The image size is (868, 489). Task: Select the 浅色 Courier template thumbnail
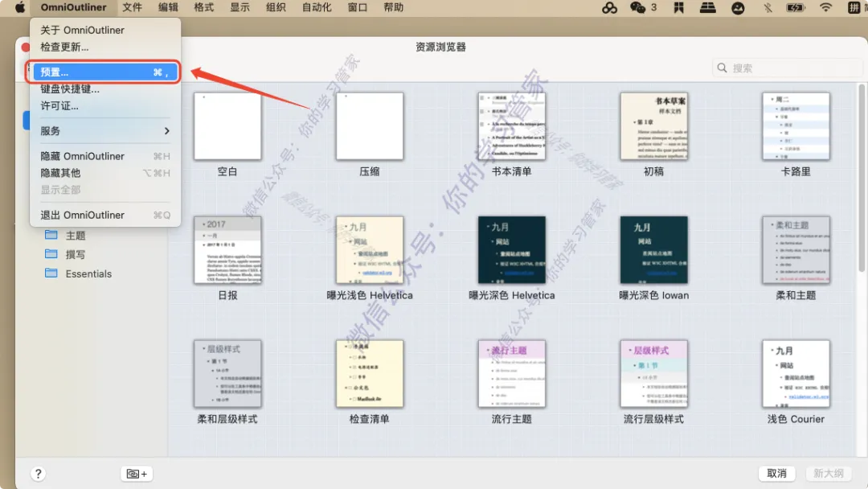(796, 374)
